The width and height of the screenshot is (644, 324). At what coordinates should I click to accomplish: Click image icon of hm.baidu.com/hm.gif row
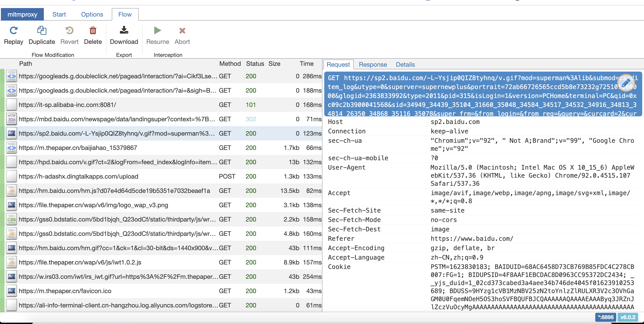click(x=11, y=248)
